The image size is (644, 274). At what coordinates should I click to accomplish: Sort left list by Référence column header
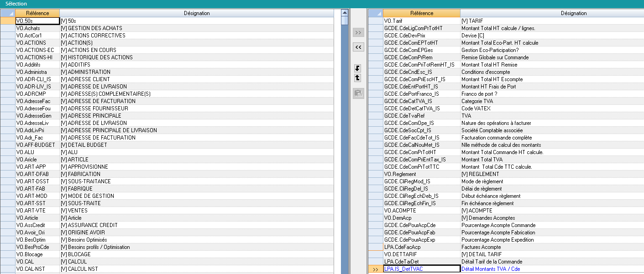[37, 13]
